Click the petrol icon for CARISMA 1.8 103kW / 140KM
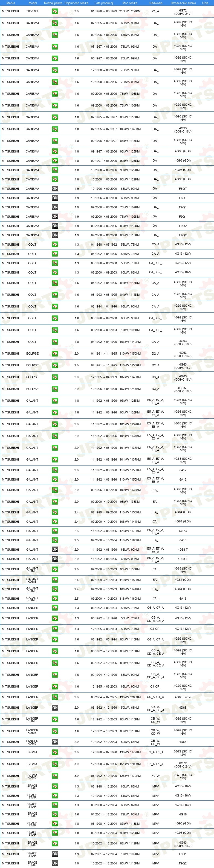The width and height of the screenshot is (214, 868). point(55,129)
